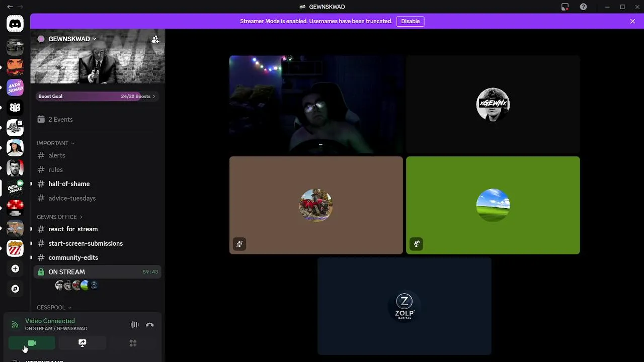Go back with the left arrow
The height and width of the screenshot is (362, 644).
tap(10, 7)
